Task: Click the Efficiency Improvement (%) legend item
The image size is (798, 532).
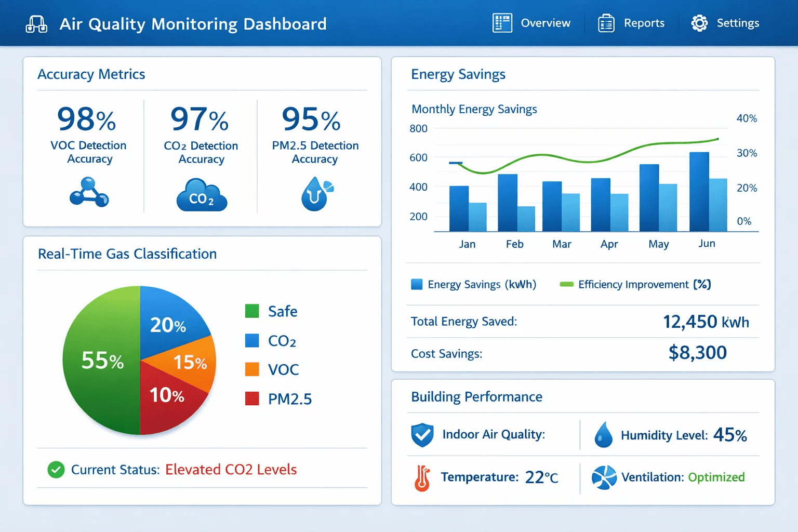Action: 635,284
